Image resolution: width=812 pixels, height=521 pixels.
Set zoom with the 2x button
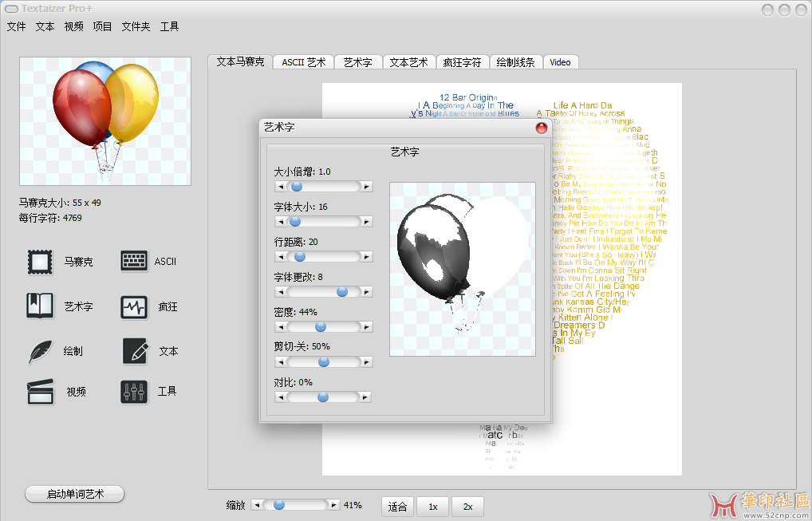(467, 507)
